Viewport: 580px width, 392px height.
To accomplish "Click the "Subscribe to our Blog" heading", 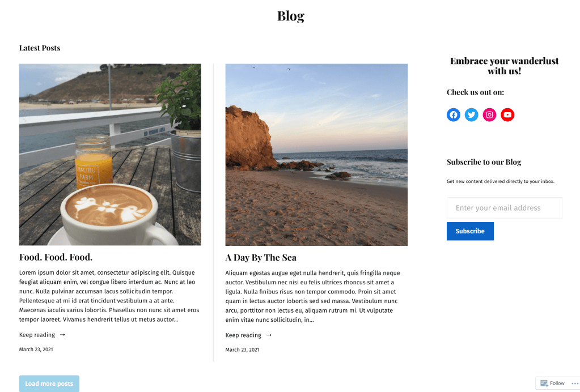I will coord(484,162).
